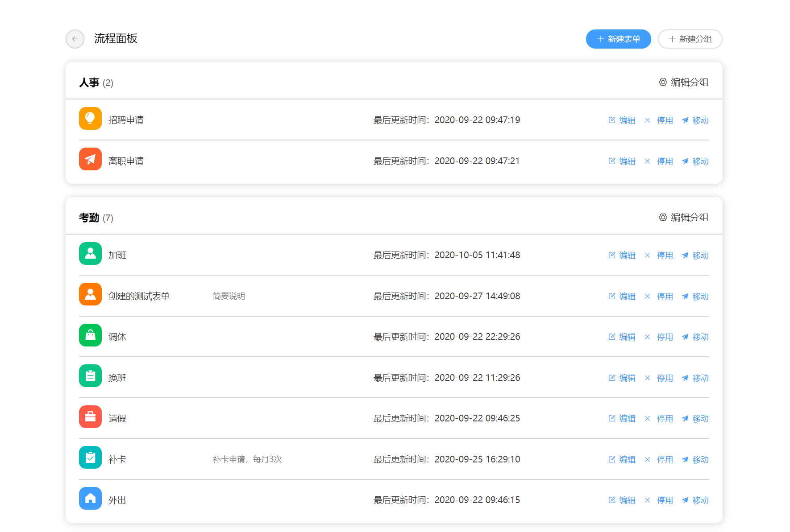
Task: Click the clipboard icon of 换班
Action: coord(90,376)
